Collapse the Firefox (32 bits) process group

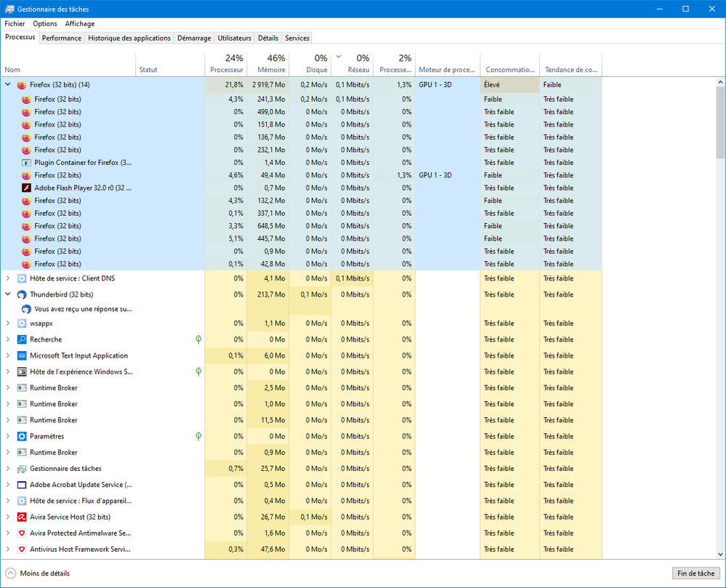(x=8, y=85)
